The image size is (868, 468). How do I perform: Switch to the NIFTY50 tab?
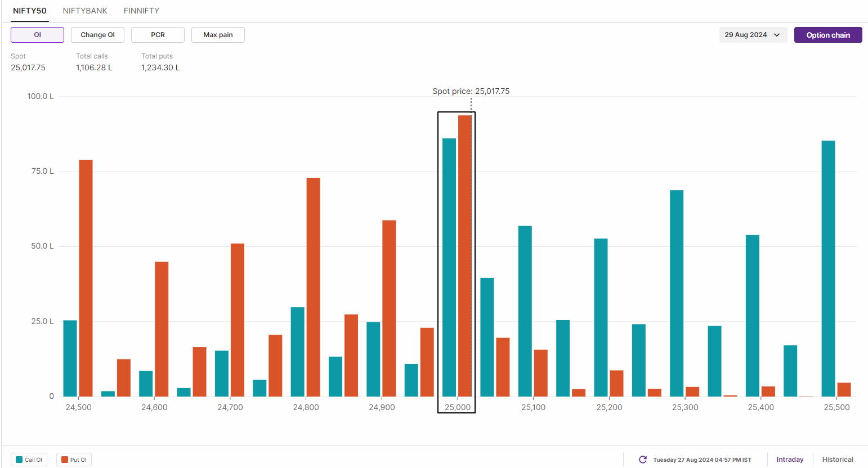click(x=30, y=11)
